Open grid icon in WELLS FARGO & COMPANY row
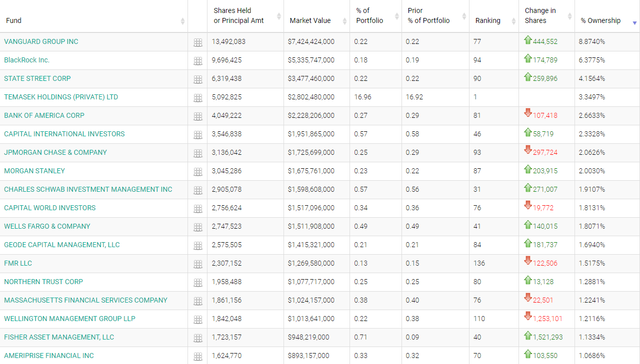 (198, 227)
